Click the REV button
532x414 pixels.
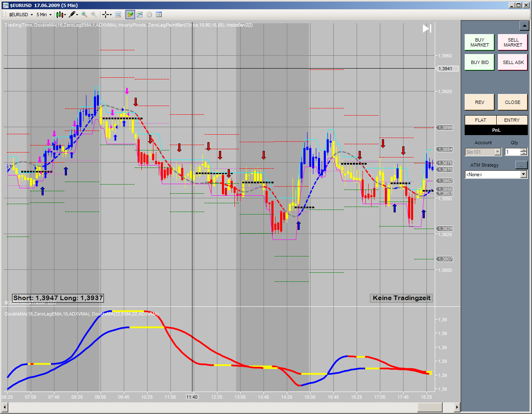pos(480,102)
